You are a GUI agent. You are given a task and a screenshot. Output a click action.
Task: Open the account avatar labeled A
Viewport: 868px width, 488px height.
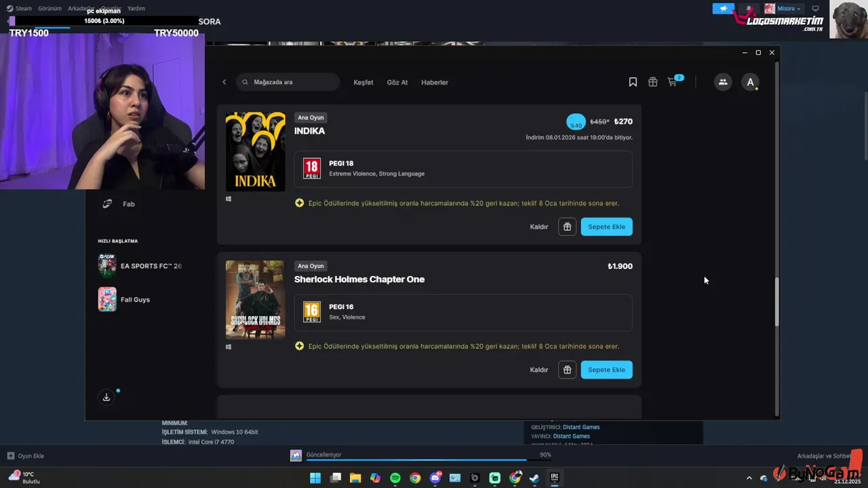[x=750, y=82]
